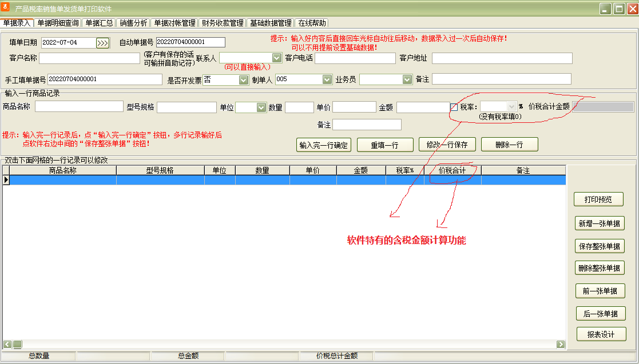Focus the 型号规格 input field

coord(186,107)
